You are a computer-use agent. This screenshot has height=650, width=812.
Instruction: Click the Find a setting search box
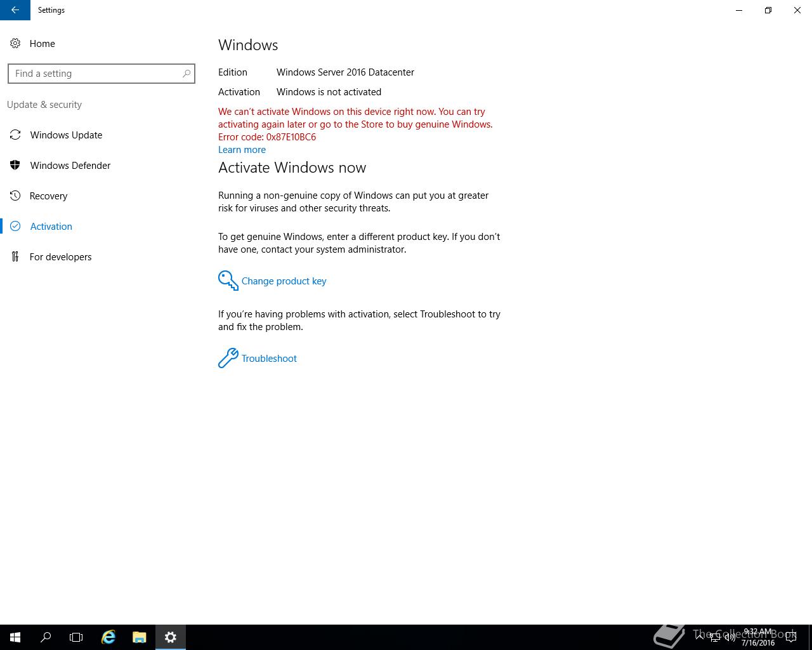(101, 74)
